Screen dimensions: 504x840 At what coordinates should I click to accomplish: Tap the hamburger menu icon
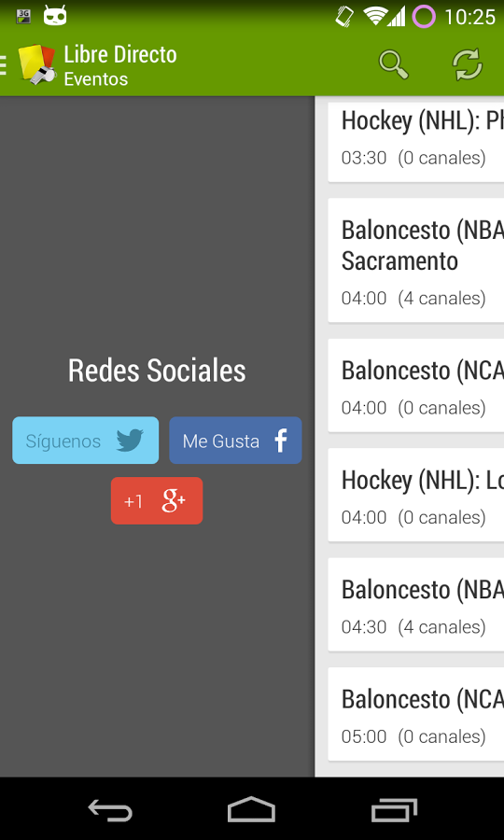tap(3, 64)
